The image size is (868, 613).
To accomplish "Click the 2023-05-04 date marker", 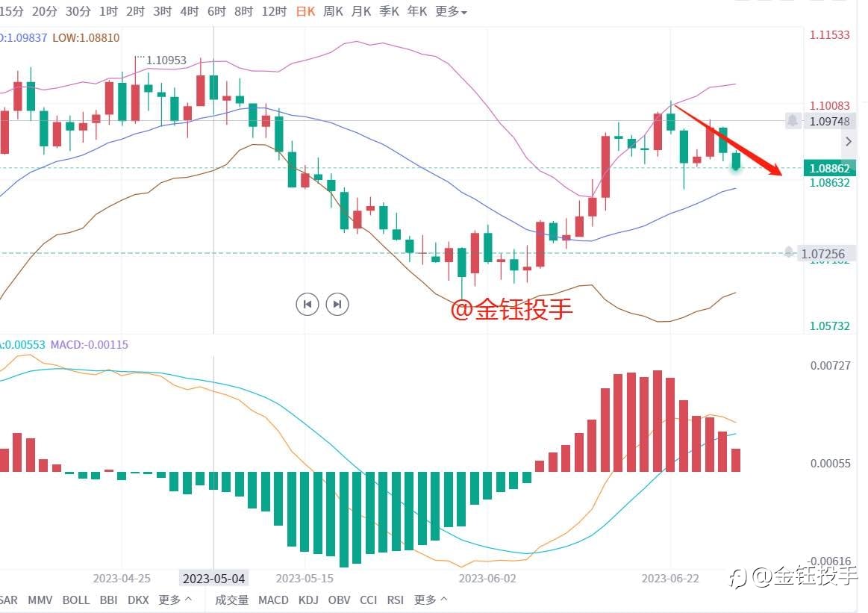I will tap(213, 579).
